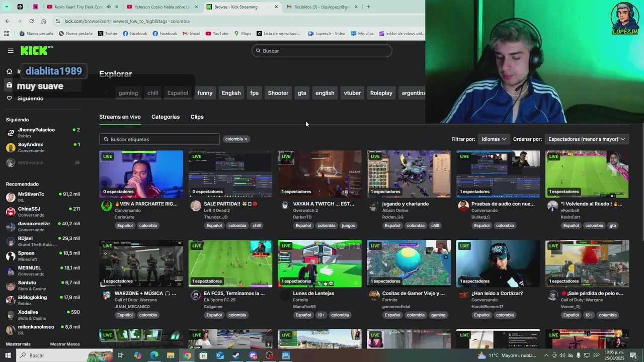Click BulketLS channel avatar
Screen dimensions: 644x362
tap(463, 206)
